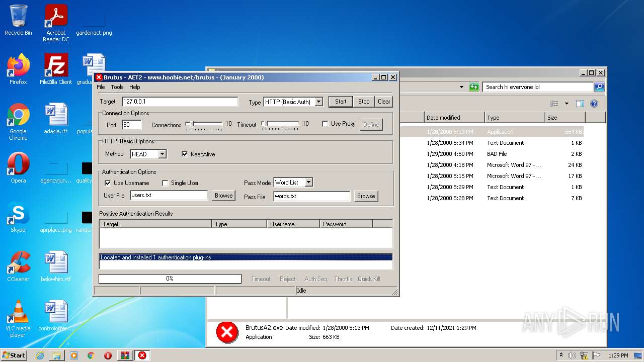The height and width of the screenshot is (362, 644).
Task: Click the Pass File field words.txt
Action: point(312,196)
